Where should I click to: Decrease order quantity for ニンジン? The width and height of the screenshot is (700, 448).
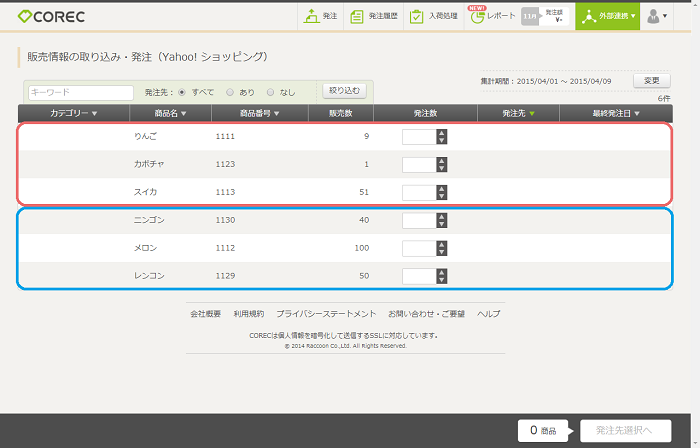pyautogui.click(x=442, y=224)
